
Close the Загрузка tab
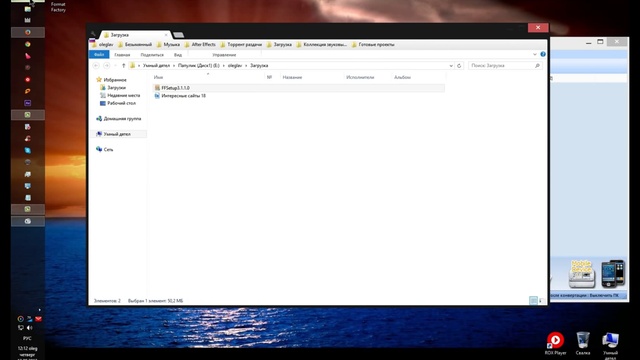166,35
